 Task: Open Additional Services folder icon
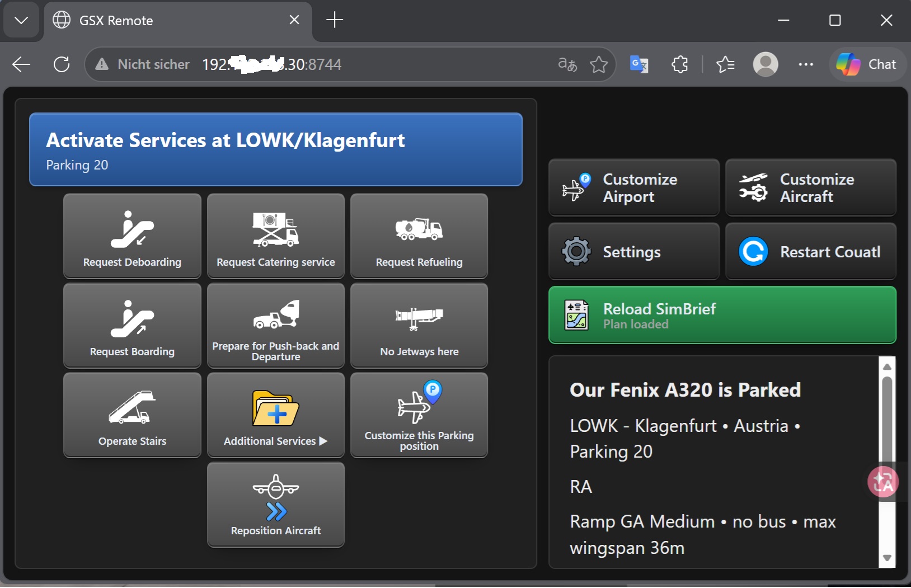point(276,408)
